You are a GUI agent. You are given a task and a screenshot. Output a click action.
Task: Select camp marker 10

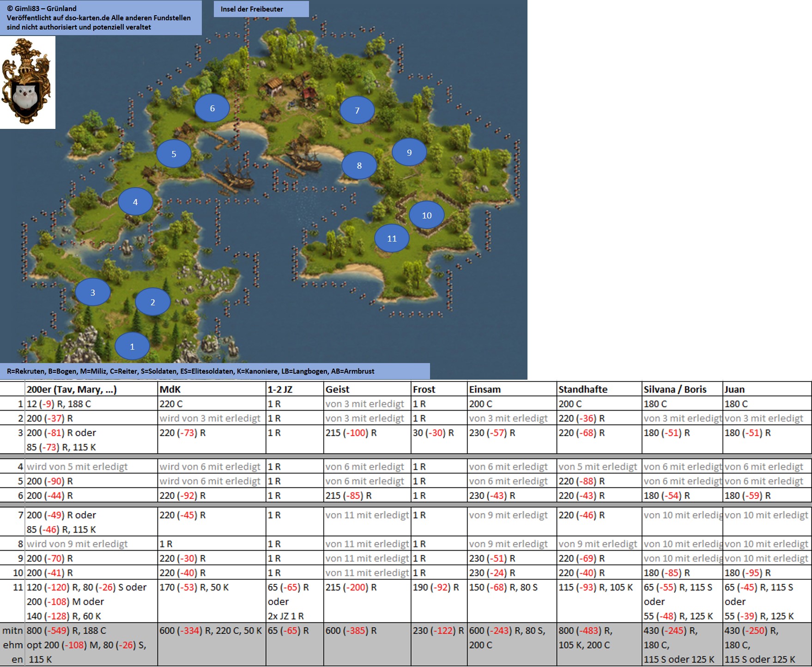click(427, 215)
